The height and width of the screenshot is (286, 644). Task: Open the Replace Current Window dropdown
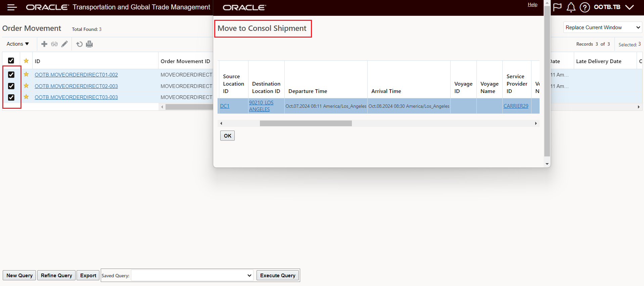[x=603, y=28]
